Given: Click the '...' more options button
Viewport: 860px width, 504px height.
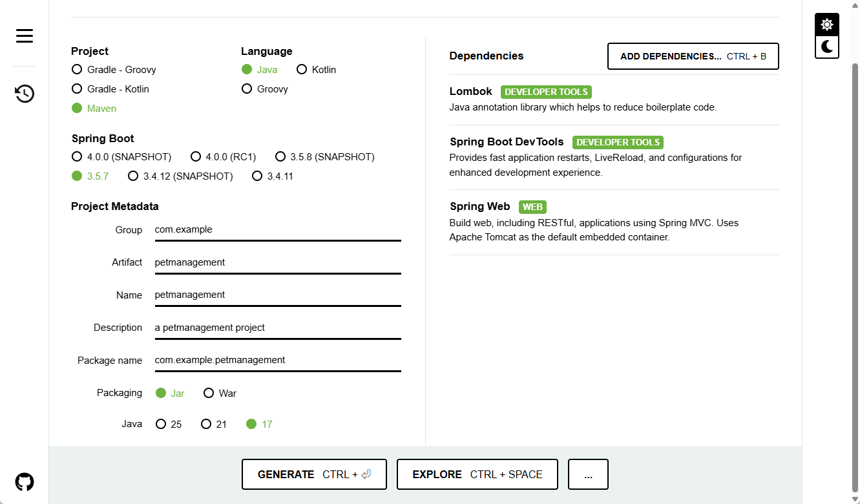Looking at the screenshot, I should click(587, 474).
